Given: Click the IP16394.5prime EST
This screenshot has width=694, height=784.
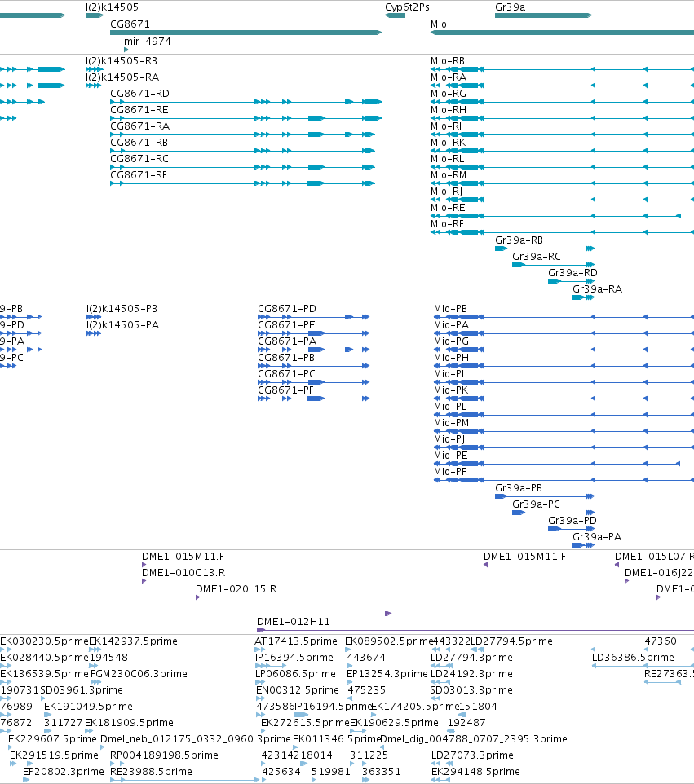Looking at the screenshot, I should (270, 666).
